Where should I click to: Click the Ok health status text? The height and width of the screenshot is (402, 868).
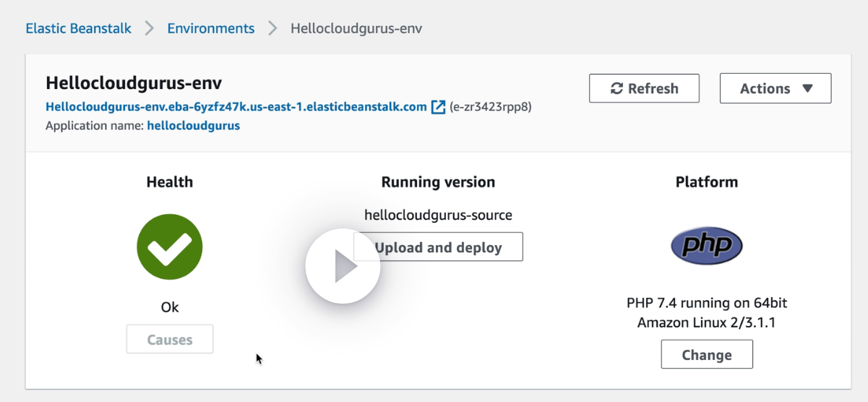pyautogui.click(x=170, y=307)
